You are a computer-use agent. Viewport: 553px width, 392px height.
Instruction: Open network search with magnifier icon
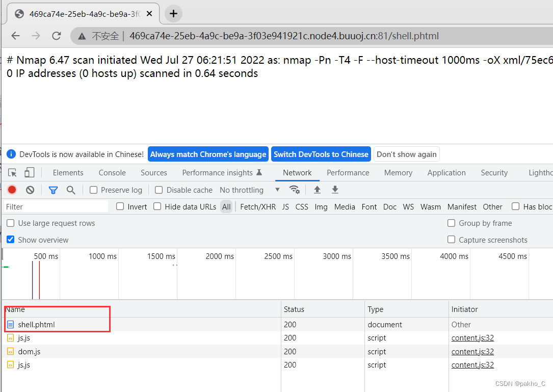71,190
